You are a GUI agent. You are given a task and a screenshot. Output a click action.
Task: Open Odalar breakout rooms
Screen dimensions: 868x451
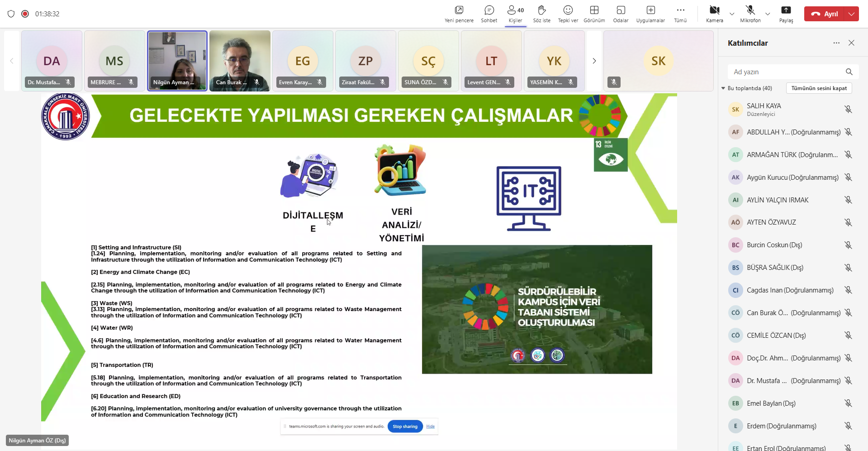tap(621, 14)
